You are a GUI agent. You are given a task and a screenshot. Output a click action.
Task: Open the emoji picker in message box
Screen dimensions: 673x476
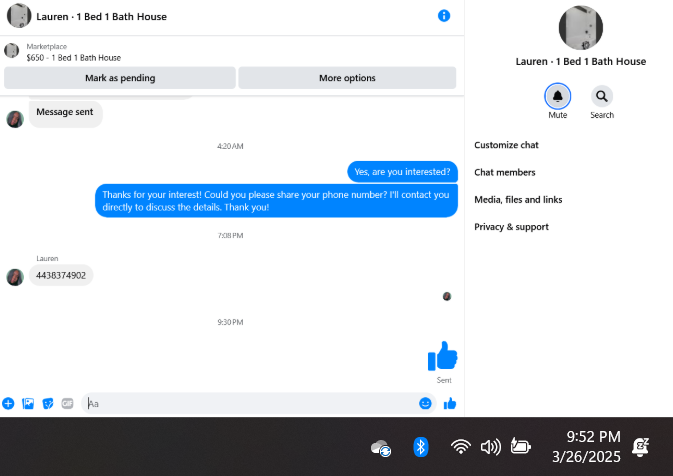coord(425,403)
